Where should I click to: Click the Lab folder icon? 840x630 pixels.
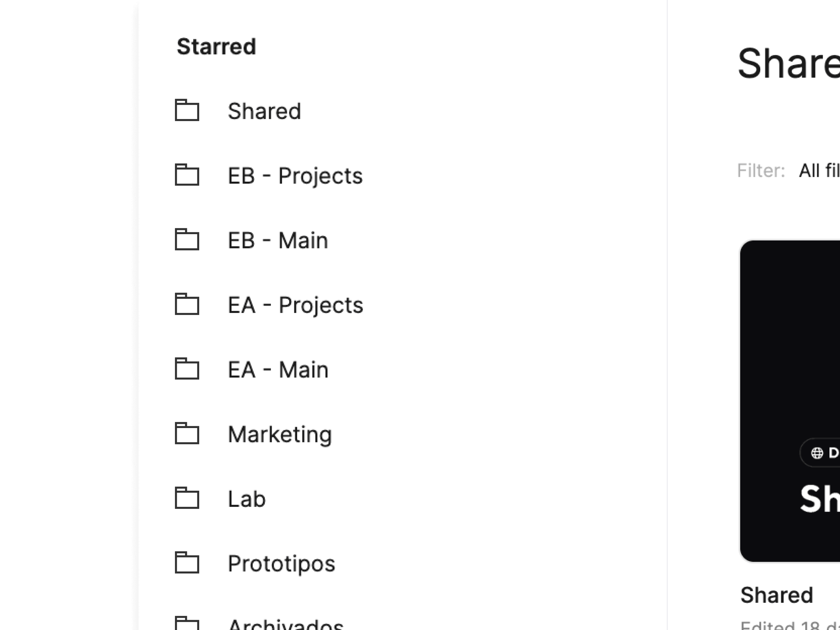coord(187,498)
